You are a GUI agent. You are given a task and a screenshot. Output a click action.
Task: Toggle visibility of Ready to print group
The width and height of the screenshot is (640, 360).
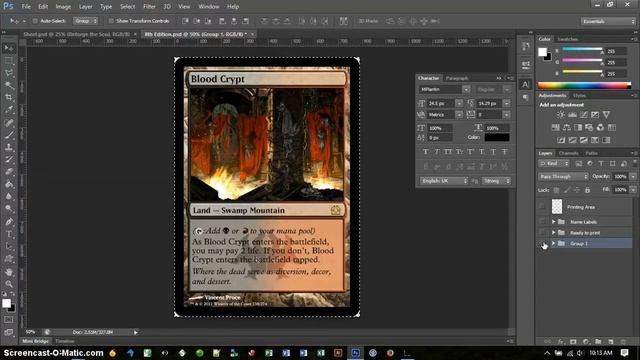(542, 233)
